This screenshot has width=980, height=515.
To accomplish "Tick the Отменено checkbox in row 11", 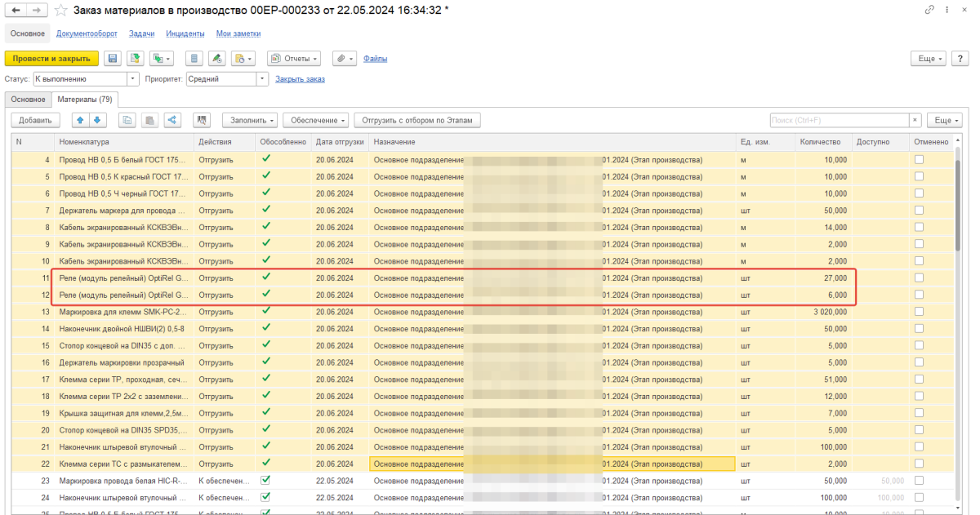I will pos(920,278).
